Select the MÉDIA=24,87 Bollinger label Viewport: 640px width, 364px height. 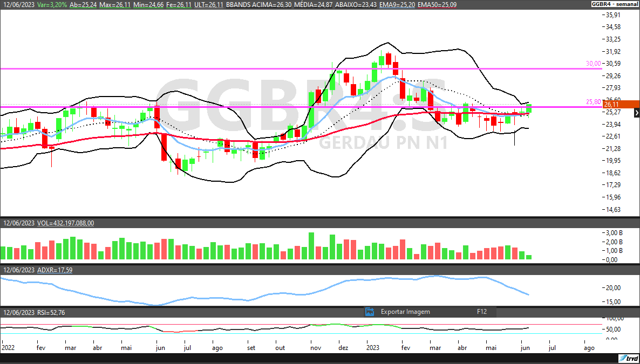(x=312, y=4)
